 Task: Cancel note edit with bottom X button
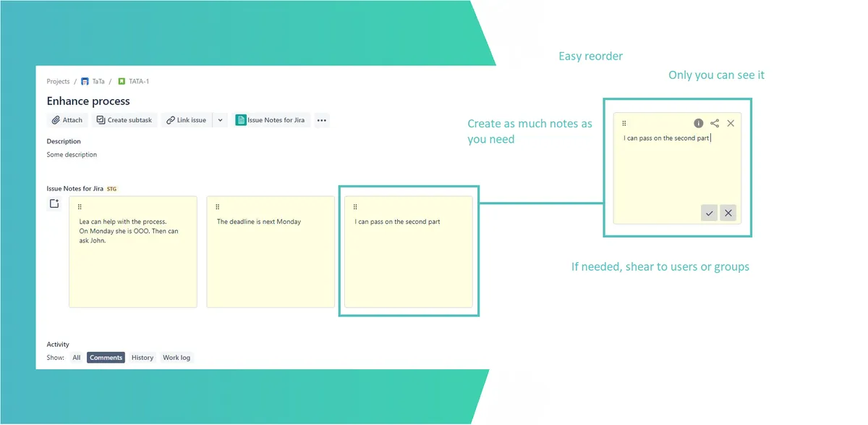pos(728,213)
